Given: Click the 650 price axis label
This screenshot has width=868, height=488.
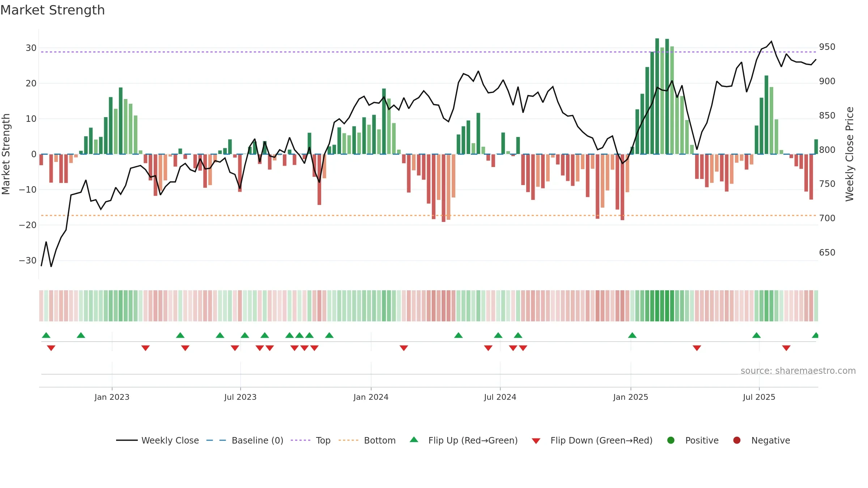Looking at the screenshot, I should [827, 252].
